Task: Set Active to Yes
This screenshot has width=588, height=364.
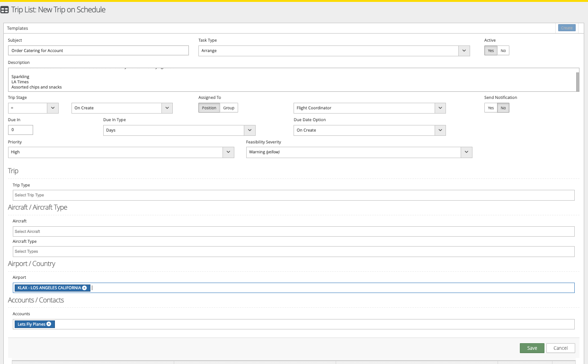Action: click(490, 51)
